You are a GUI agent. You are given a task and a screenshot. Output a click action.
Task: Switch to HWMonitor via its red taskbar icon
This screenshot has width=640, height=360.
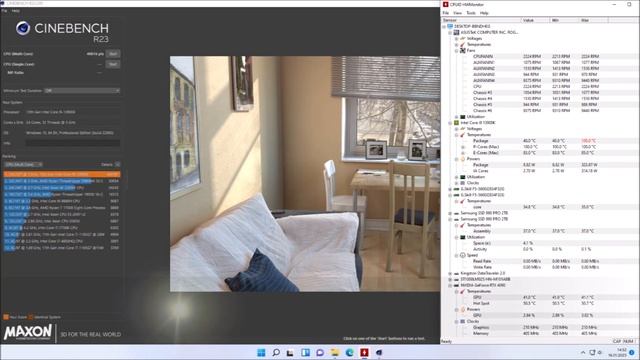click(364, 352)
